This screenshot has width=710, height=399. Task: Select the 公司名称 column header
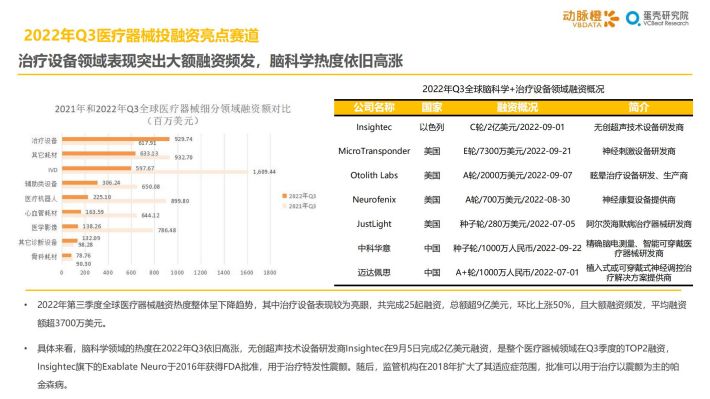pyautogui.click(x=374, y=107)
